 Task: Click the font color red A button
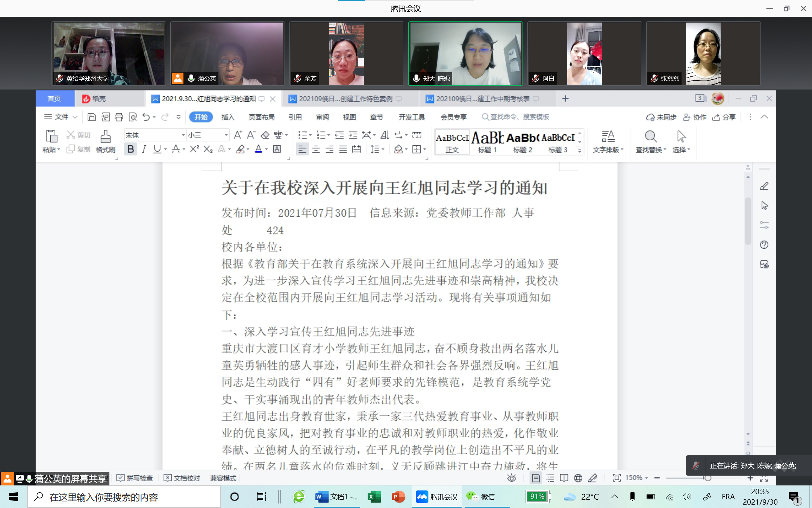click(x=259, y=149)
